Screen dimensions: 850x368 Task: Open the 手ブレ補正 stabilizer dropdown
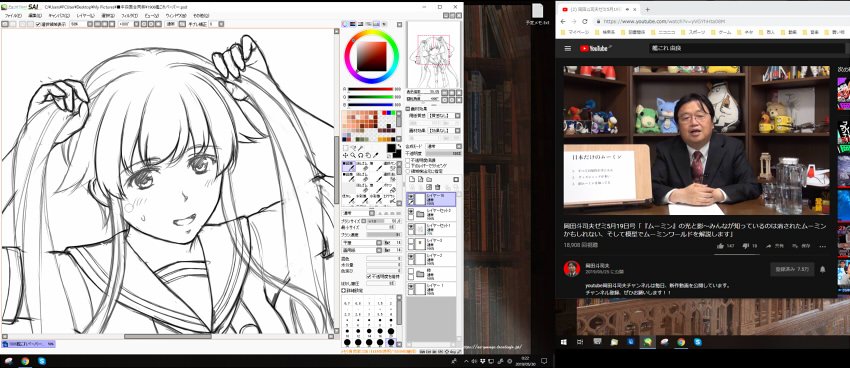[216, 24]
